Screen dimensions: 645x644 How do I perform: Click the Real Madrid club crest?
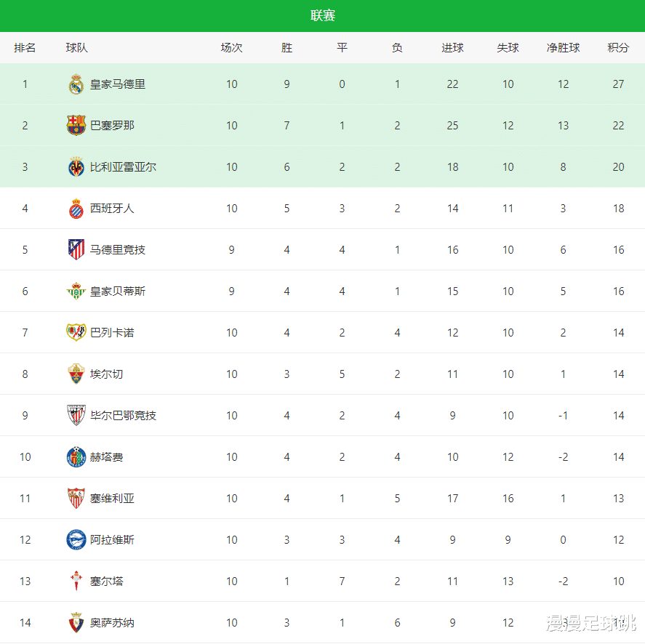tap(76, 84)
